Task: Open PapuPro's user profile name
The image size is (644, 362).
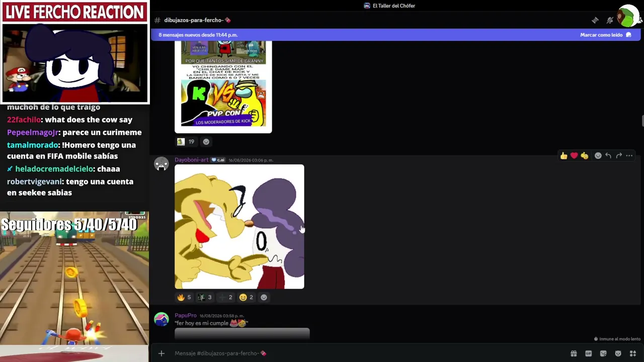Action: (186, 315)
